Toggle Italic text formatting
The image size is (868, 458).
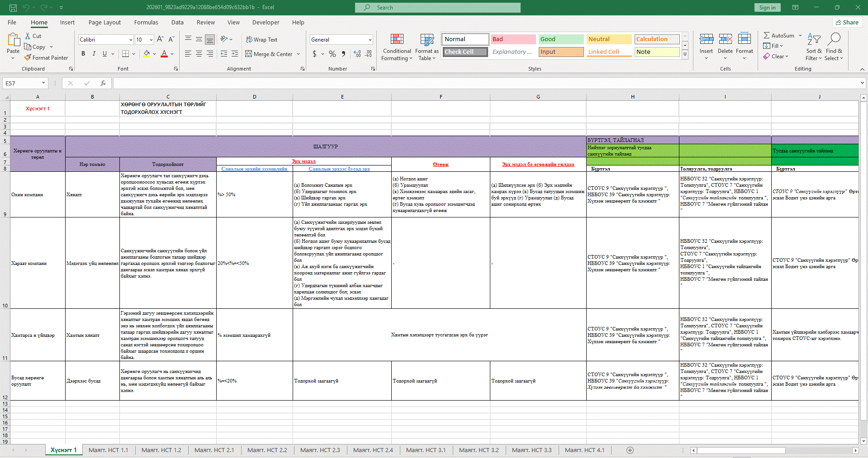pos(94,54)
